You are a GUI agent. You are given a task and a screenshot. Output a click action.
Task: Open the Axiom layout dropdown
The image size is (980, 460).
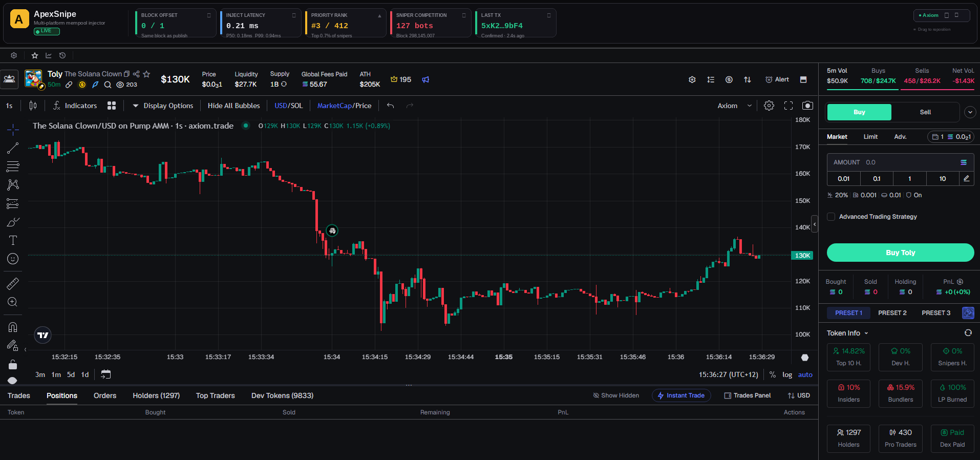click(x=734, y=106)
